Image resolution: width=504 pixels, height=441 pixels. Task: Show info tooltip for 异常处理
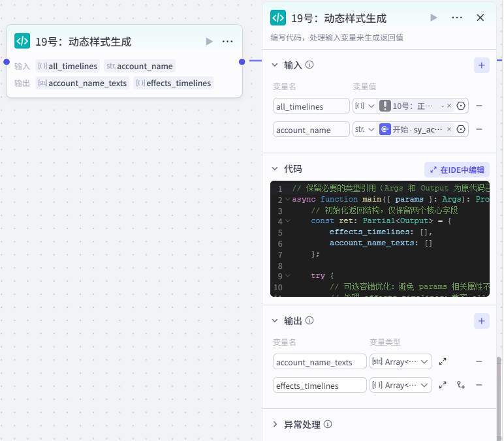pyautogui.click(x=328, y=424)
